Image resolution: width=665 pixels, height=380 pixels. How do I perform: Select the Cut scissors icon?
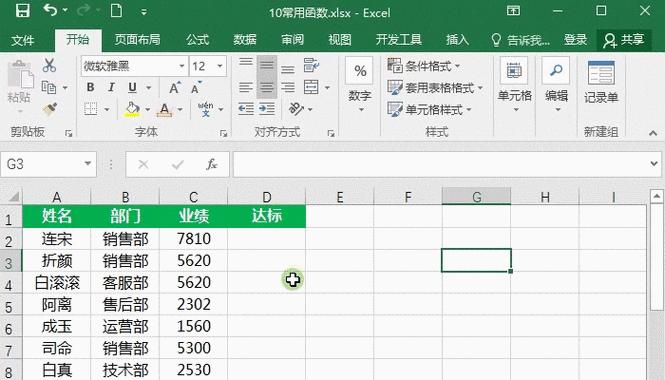[x=49, y=65]
